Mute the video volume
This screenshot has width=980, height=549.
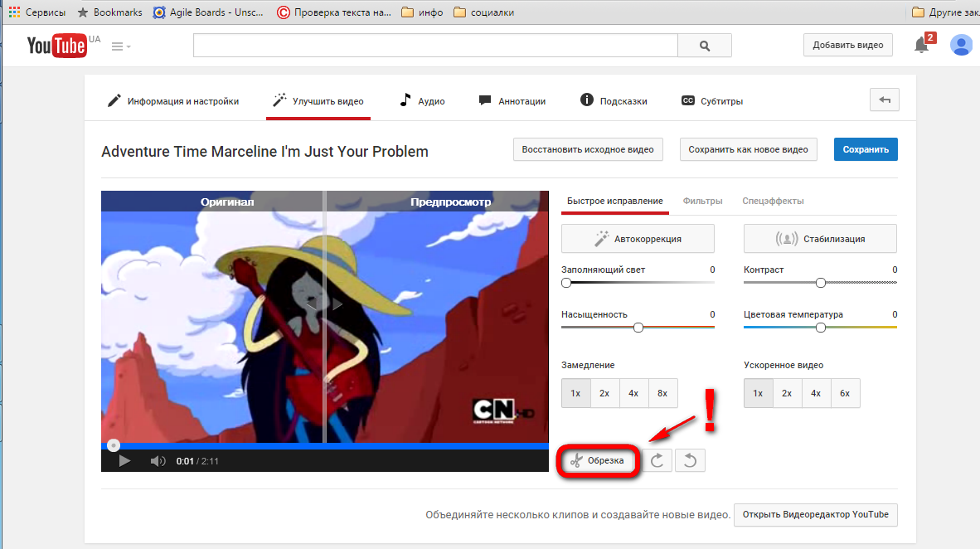[158, 461]
